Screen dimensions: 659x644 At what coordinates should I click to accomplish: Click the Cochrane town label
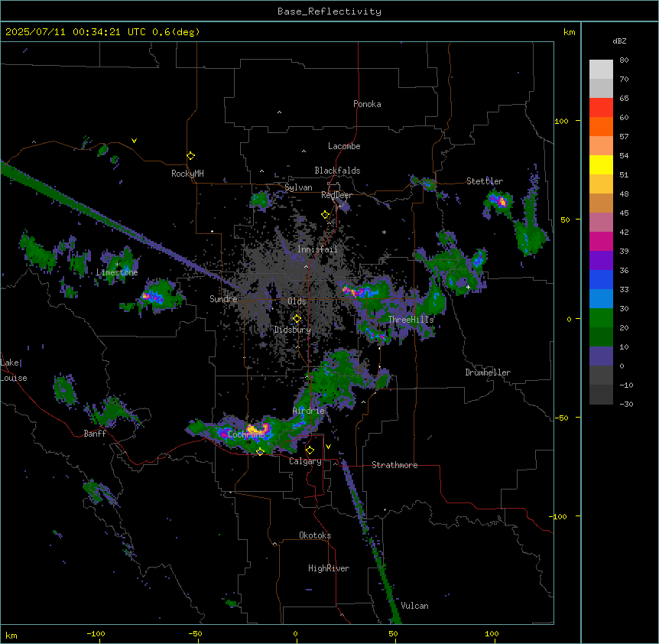point(246,434)
